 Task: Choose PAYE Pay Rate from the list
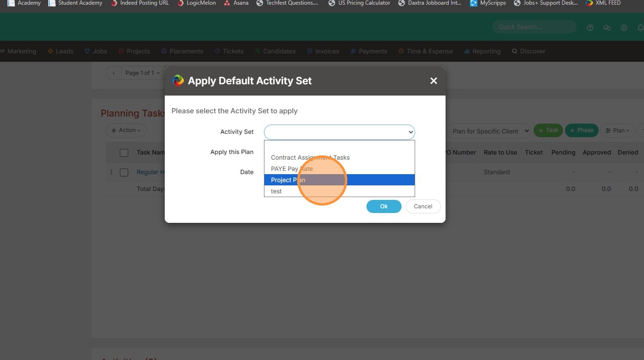click(x=339, y=169)
